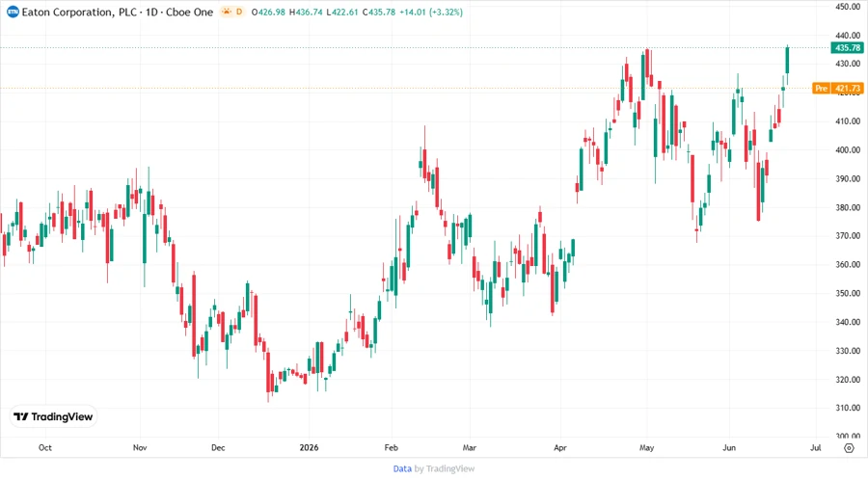Click the 330.00 price scale label
Screen dimensions: 868x480
848,351
